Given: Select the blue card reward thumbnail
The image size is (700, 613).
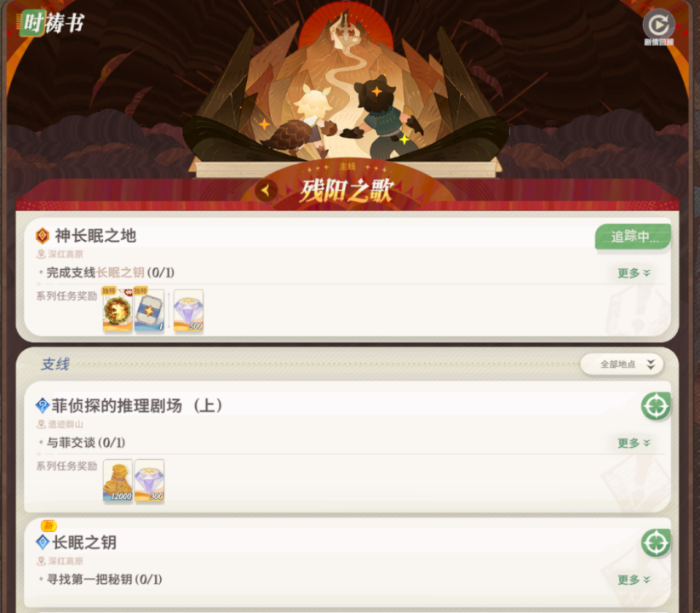Looking at the screenshot, I should [149, 310].
